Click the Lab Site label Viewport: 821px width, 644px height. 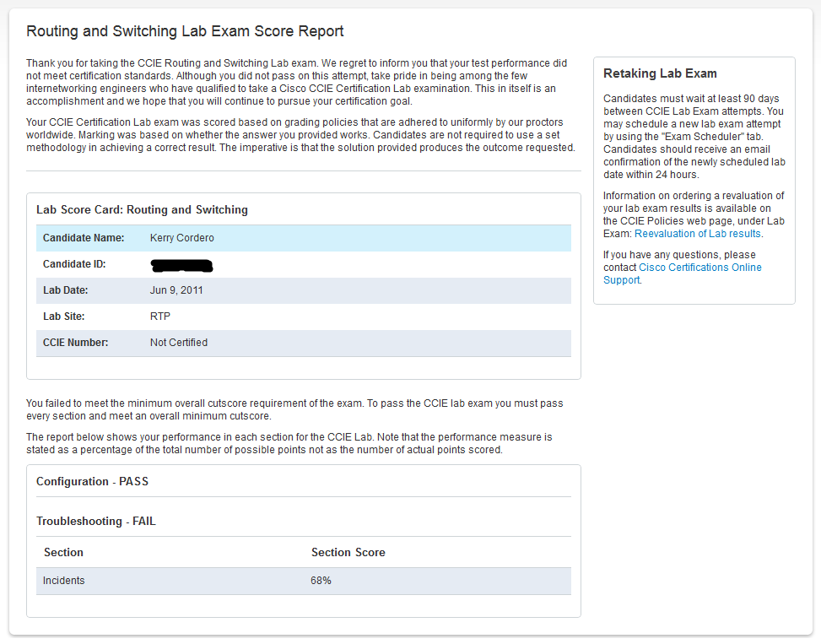tap(64, 317)
